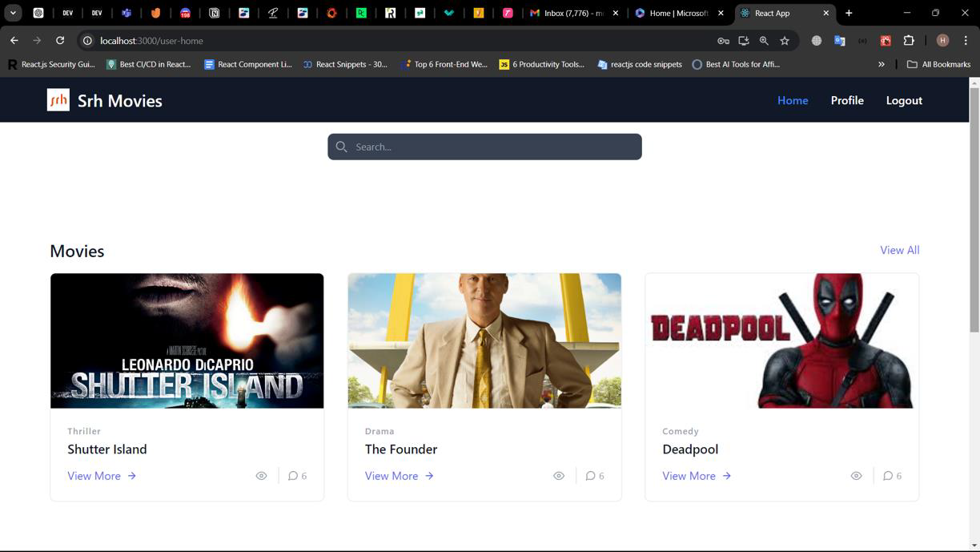This screenshot has width=980, height=552.
Task: Click the Shutter Island title text
Action: [x=107, y=449]
